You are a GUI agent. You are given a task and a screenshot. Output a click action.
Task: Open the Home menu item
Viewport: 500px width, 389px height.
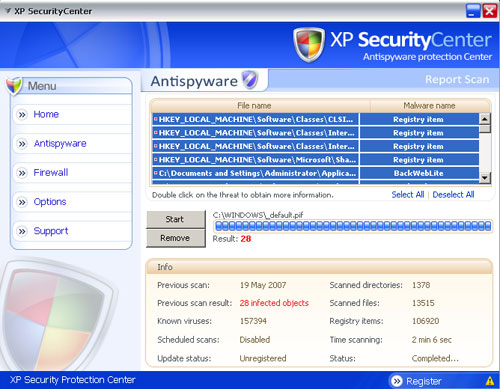tap(46, 114)
